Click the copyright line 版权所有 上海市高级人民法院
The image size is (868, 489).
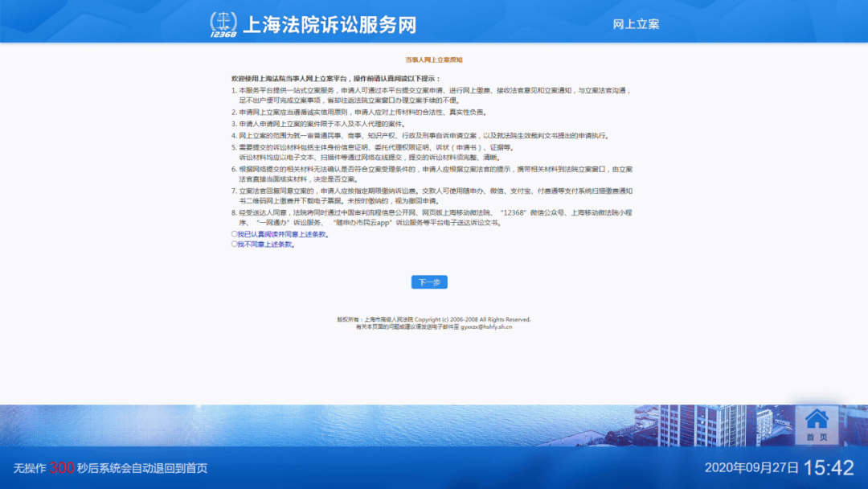[433, 319]
